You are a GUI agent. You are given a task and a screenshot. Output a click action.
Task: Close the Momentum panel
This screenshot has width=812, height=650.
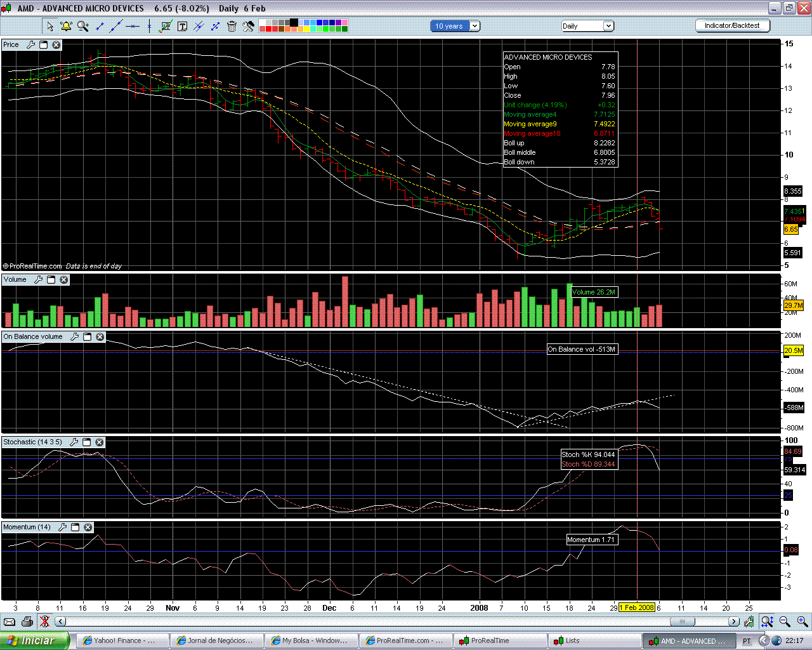pyautogui.click(x=88, y=527)
